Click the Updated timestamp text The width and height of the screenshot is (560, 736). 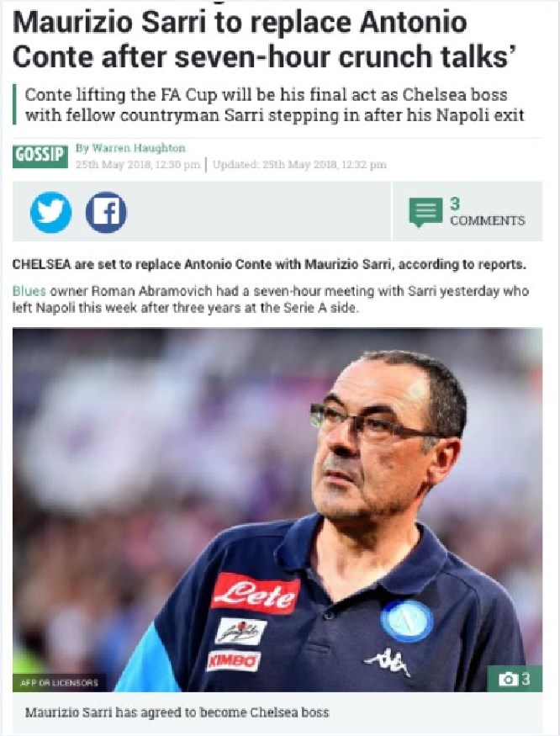[299, 165]
